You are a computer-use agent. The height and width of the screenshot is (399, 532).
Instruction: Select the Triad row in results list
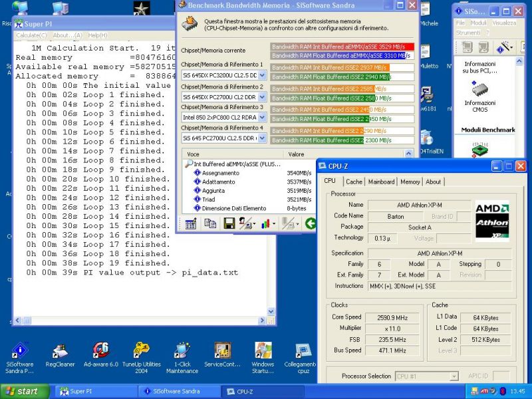pos(208,199)
